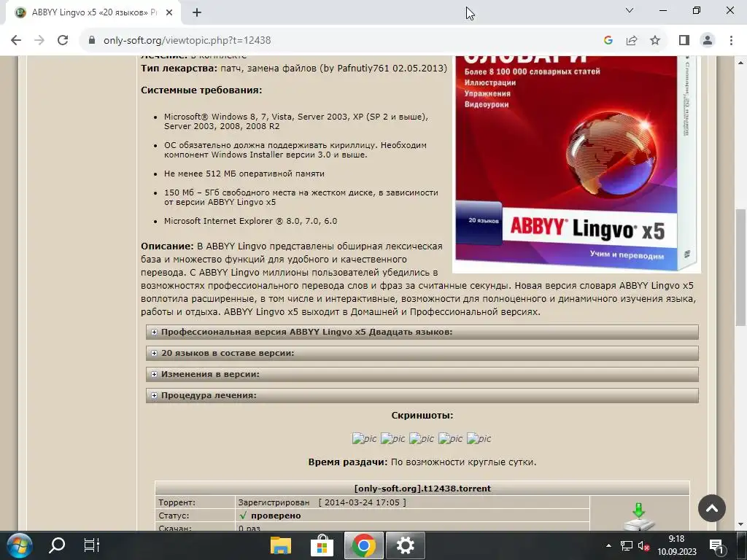
Task: Expand '20 языков в составе версии' spoiler
Action: tap(422, 354)
